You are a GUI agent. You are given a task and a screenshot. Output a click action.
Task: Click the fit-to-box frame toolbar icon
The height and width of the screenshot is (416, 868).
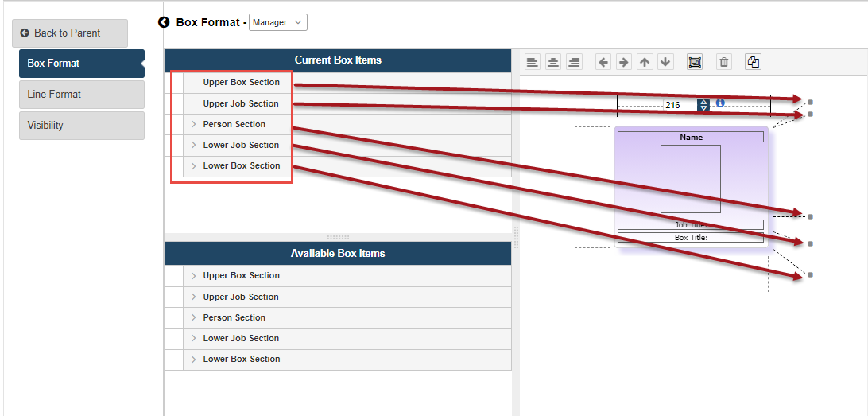pos(694,62)
